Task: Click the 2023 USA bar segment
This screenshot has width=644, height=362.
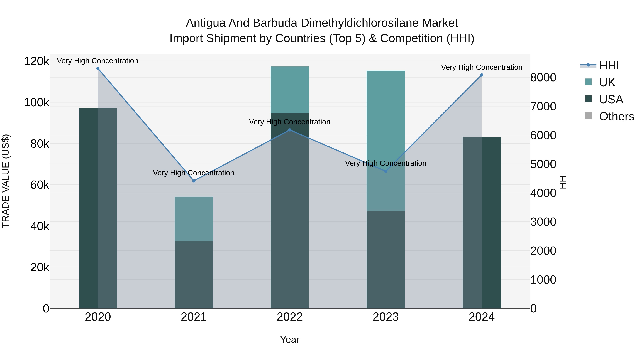Action: tap(386, 260)
